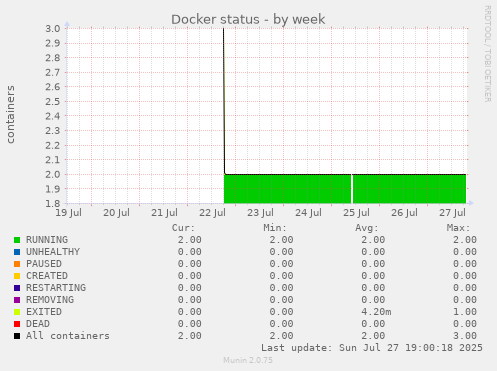This screenshot has width=497, height=371.
Task: Click the RRDTOOL / TOBI OETIKER watermark
Action: tap(487, 54)
